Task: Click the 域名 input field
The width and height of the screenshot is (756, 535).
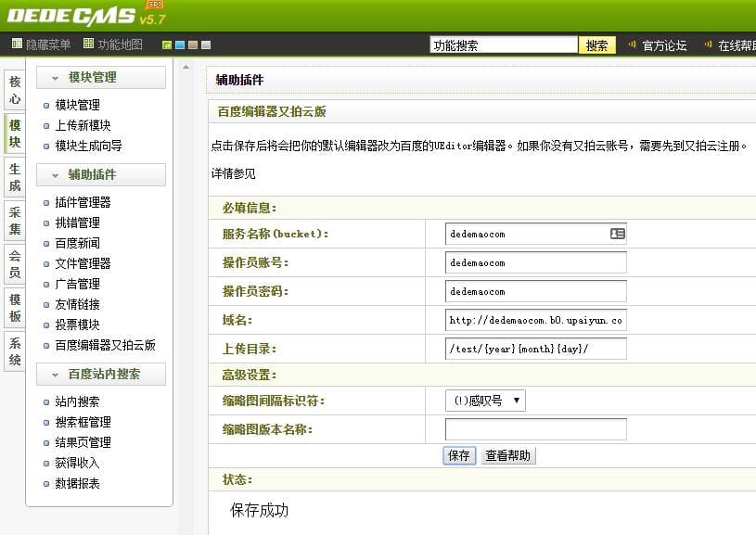Action: 535,320
